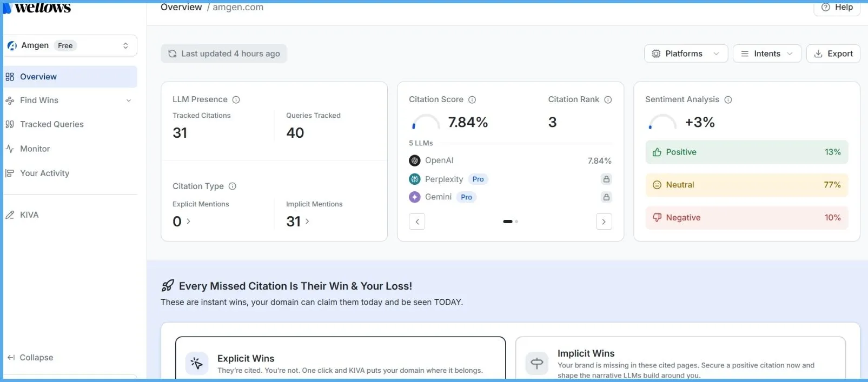Image resolution: width=868 pixels, height=382 pixels.
Task: Click the Citation Rank value 3
Action: (552, 122)
